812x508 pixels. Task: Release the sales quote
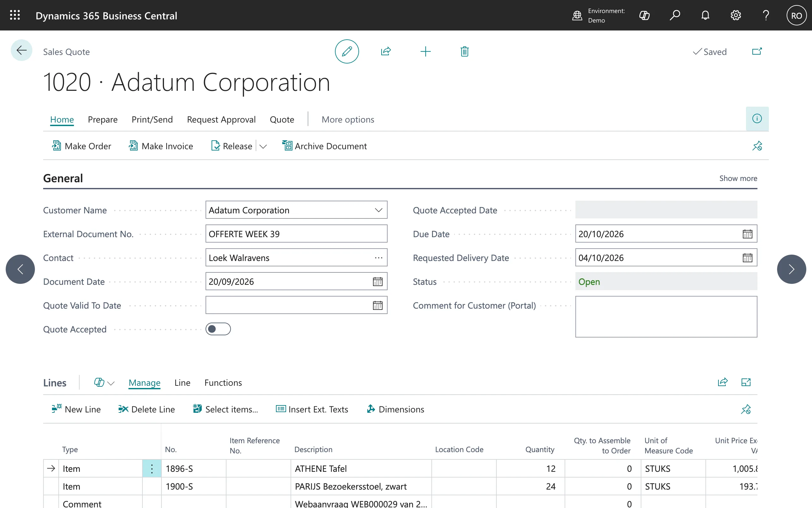point(232,146)
